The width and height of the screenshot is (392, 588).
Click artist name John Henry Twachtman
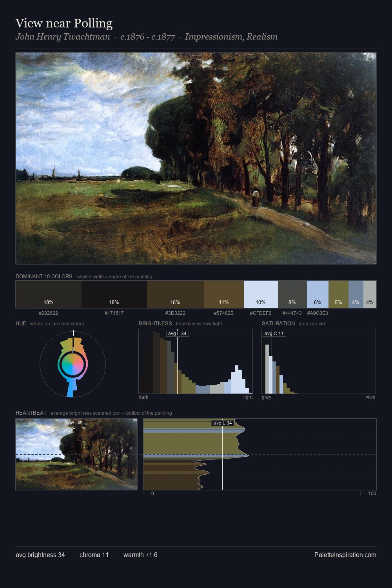click(63, 37)
